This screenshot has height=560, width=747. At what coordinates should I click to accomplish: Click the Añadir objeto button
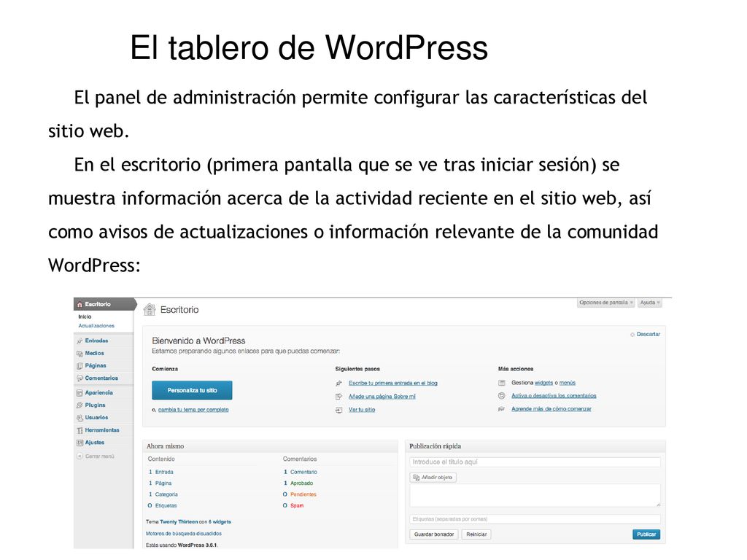433,478
